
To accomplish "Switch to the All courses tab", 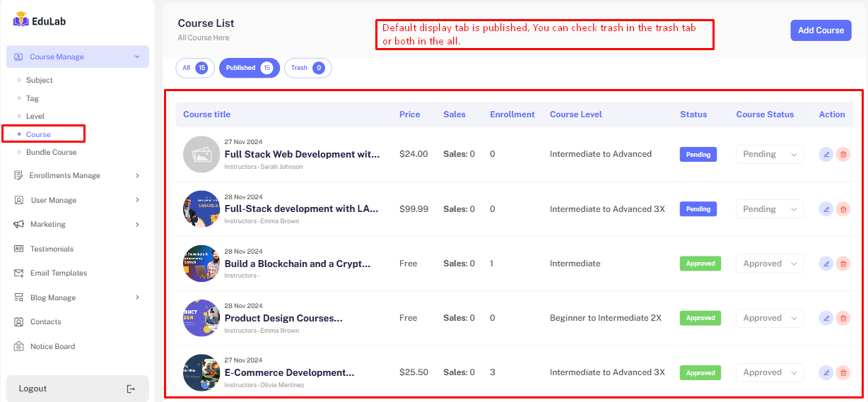I will tap(194, 68).
